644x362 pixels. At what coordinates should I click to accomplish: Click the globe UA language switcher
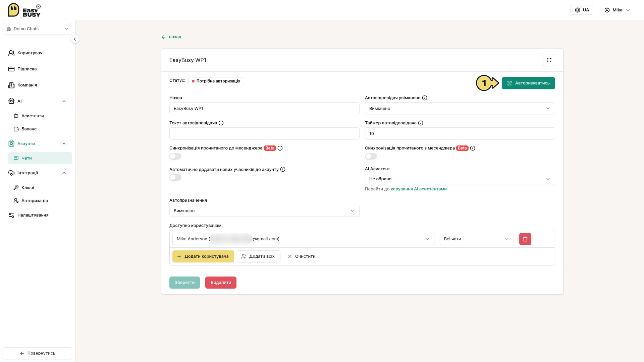pos(582,10)
